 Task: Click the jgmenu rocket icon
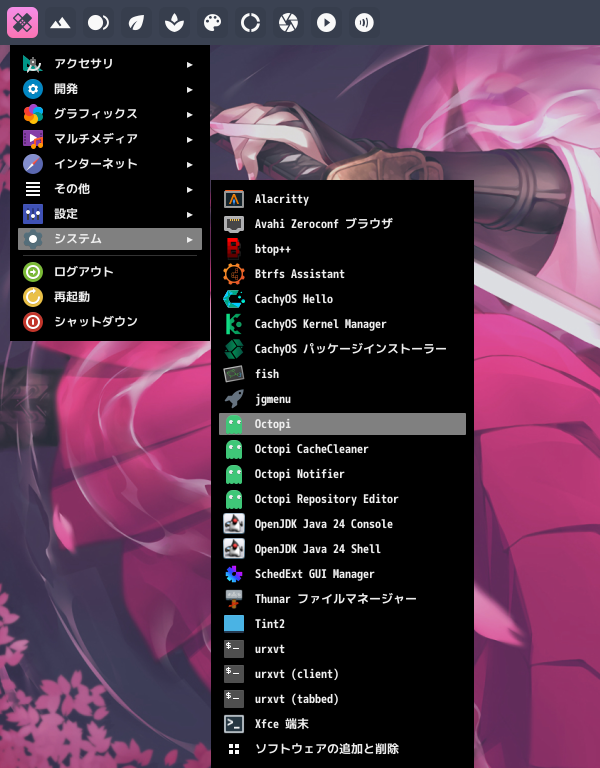(x=234, y=399)
